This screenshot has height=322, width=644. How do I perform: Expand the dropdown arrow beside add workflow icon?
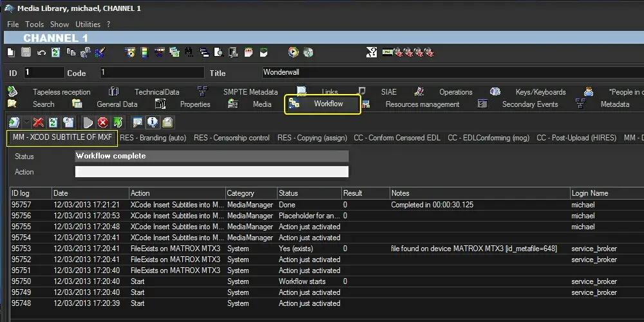click(26, 122)
